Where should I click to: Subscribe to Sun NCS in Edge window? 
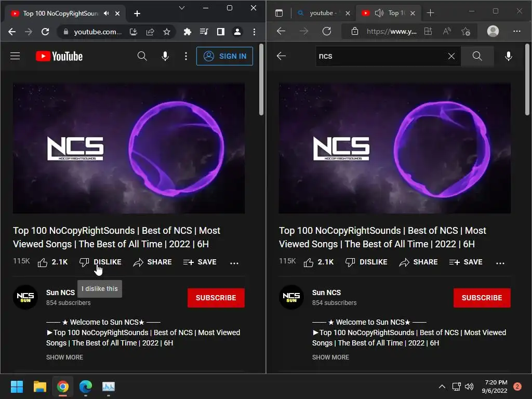pyautogui.click(x=482, y=298)
